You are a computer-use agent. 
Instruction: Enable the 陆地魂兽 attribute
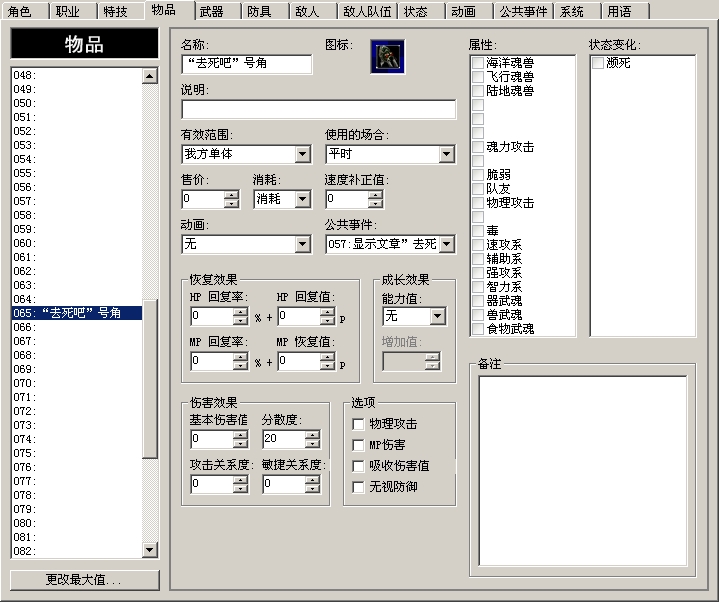(x=478, y=91)
